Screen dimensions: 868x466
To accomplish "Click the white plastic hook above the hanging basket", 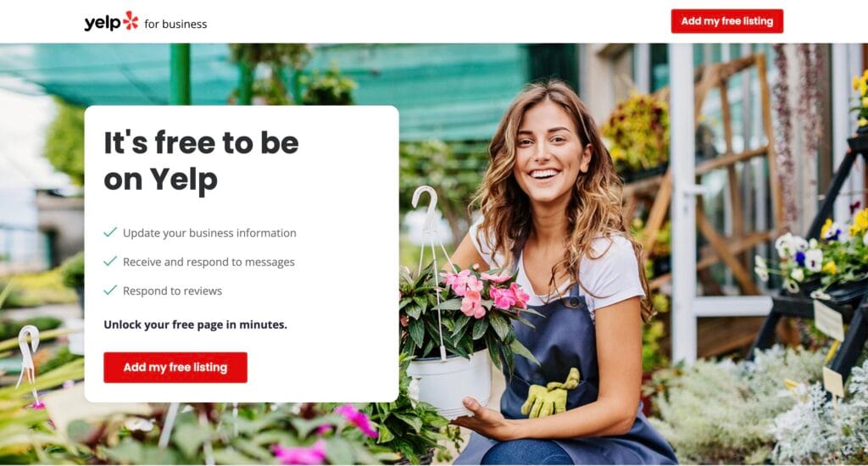I will pyautogui.click(x=426, y=208).
